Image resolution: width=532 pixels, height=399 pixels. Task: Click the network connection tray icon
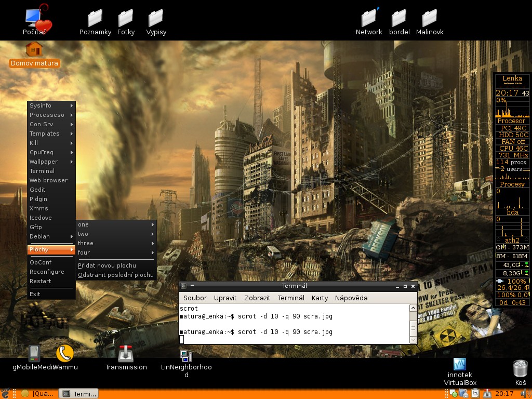(464, 394)
